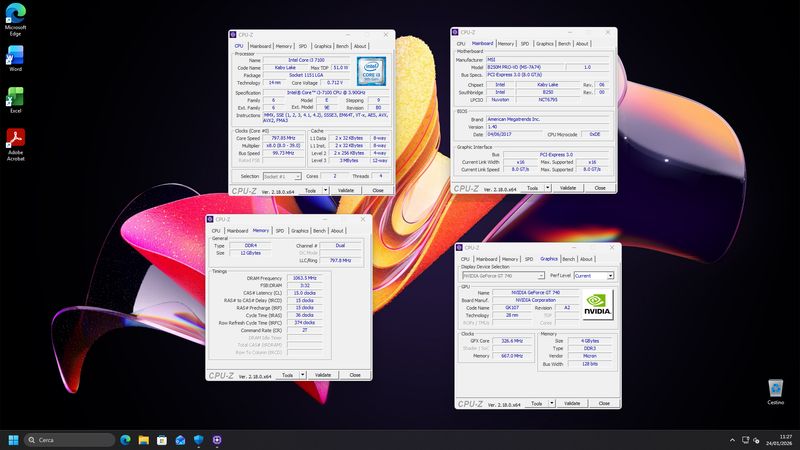Open Tools dropdown arrow in Memory window
The width and height of the screenshot is (800, 450).
point(303,375)
